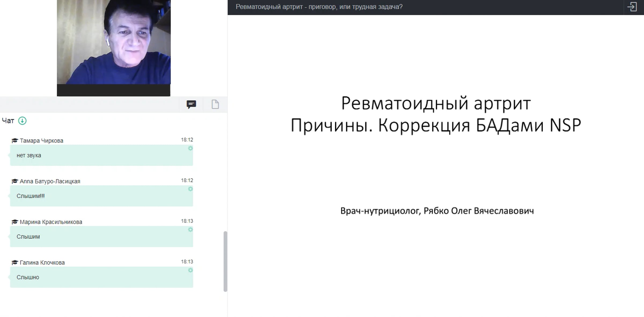The height and width of the screenshot is (317, 644).
Task: Open settings gear on Anna Батуро-Ласицкая message
Action: click(x=190, y=189)
